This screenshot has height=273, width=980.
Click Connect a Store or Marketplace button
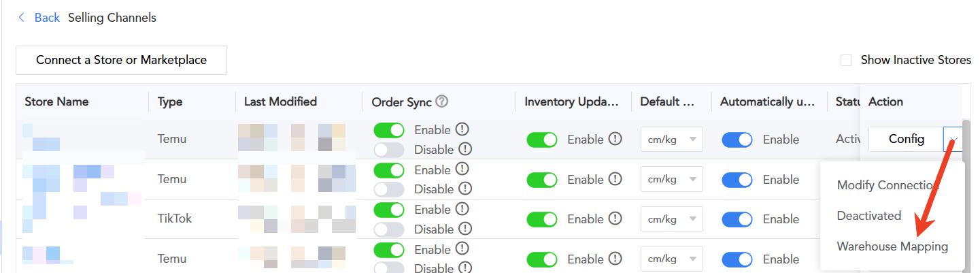pos(121,60)
